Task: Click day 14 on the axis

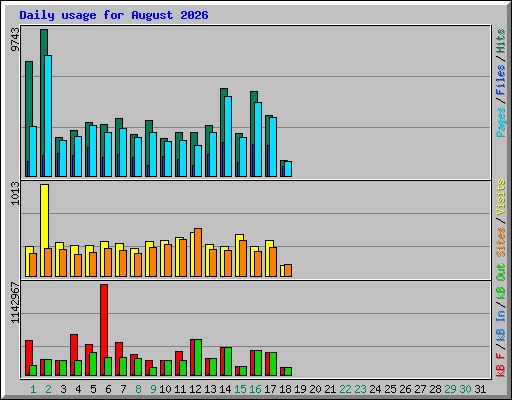Action: pyautogui.click(x=225, y=389)
